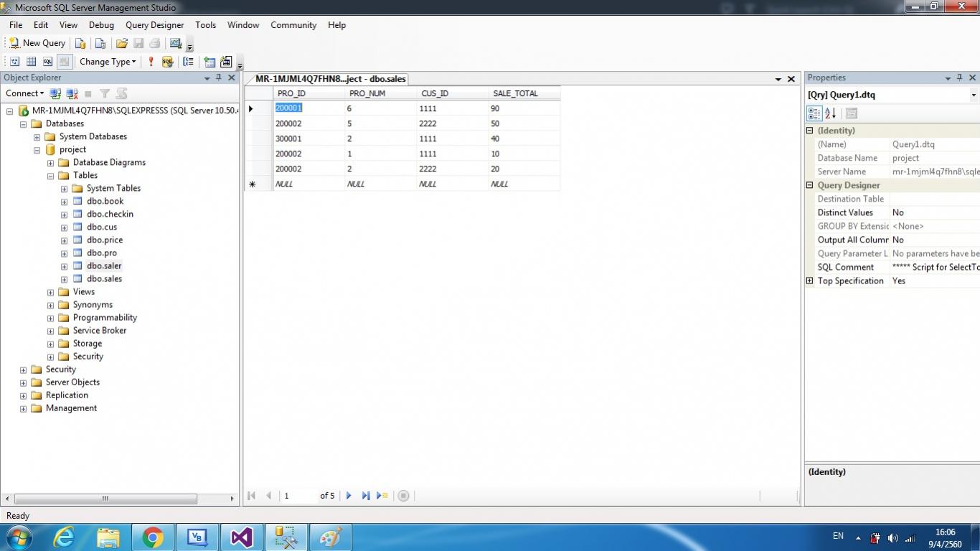Move to a new record row
This screenshot has height=551, width=980.
coord(382,496)
